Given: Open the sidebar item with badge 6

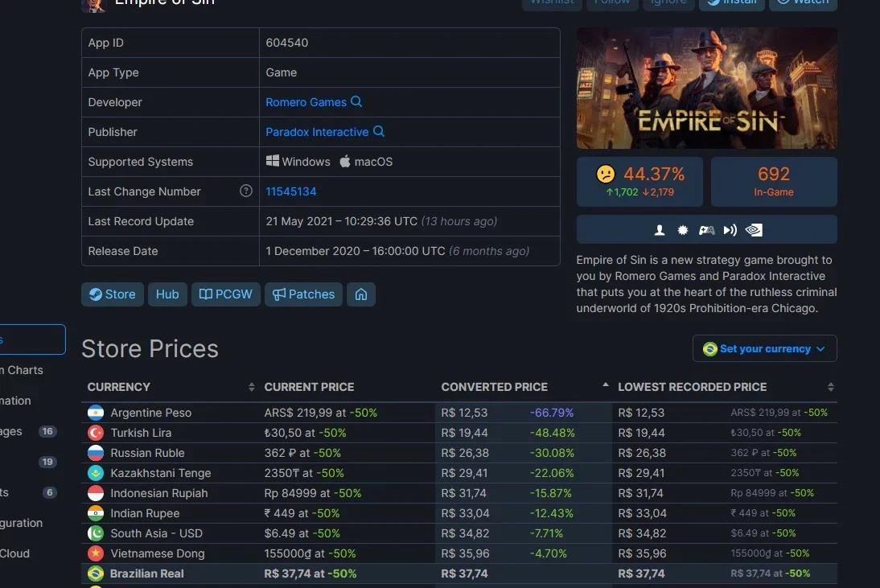Looking at the screenshot, I should pyautogui.click(x=28, y=492).
